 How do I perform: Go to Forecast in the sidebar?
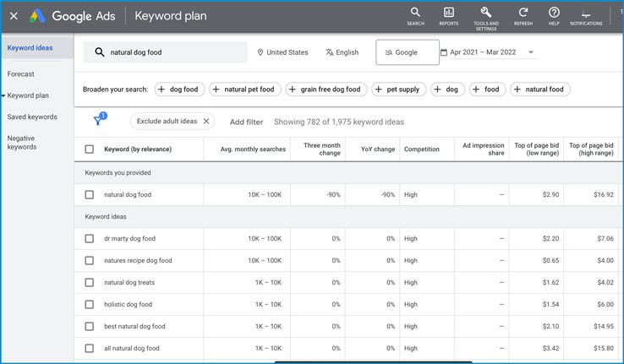21,74
